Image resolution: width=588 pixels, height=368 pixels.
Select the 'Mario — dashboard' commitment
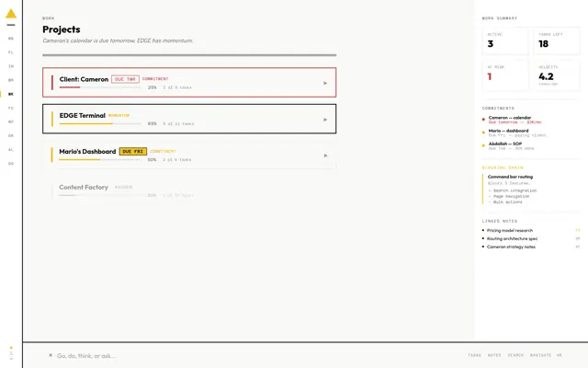[x=508, y=131]
